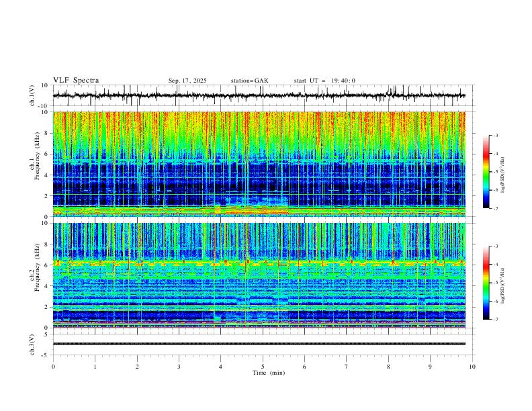Click the time axis tick label "1"
This screenshot has height=411, width=532.
[x=95, y=367]
